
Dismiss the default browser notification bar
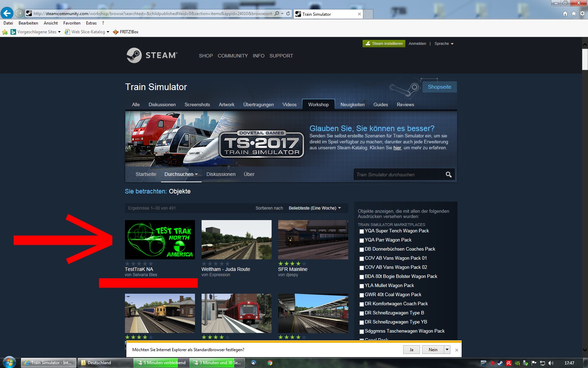pos(456,350)
